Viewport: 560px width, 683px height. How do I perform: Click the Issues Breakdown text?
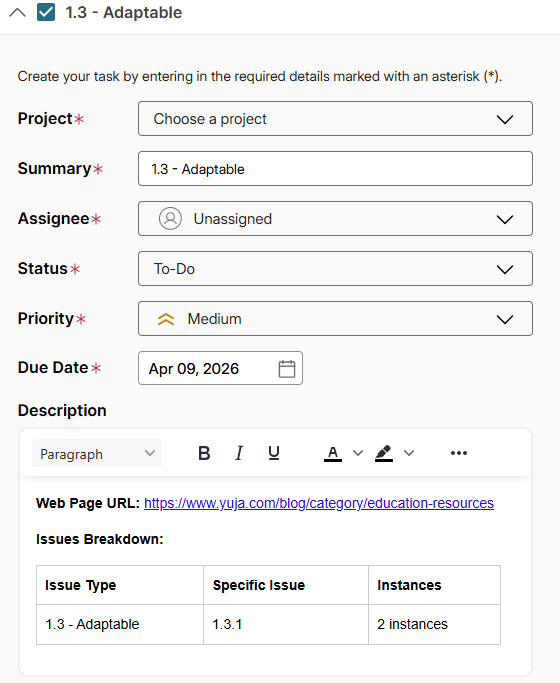click(x=100, y=539)
